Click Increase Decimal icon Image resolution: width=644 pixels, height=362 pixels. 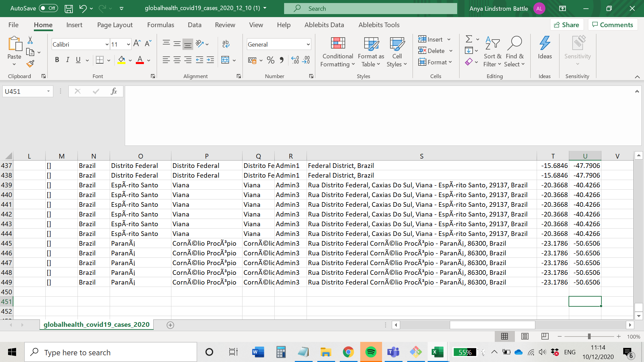click(295, 60)
